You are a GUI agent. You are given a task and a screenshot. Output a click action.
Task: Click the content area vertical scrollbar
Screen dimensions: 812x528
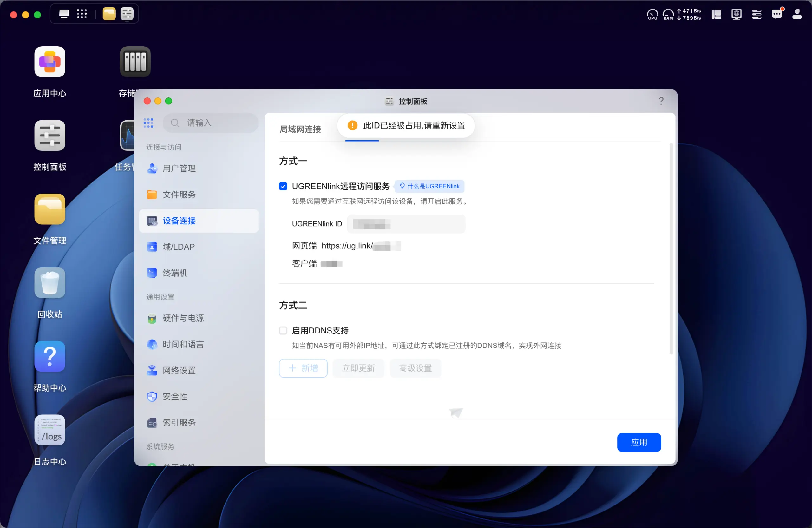click(671, 249)
